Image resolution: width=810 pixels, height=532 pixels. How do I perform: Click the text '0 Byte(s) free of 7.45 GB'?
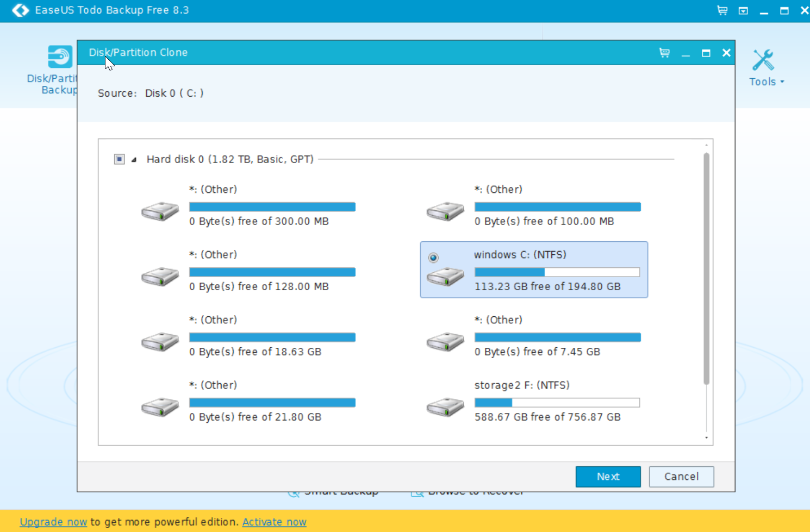[x=537, y=352]
